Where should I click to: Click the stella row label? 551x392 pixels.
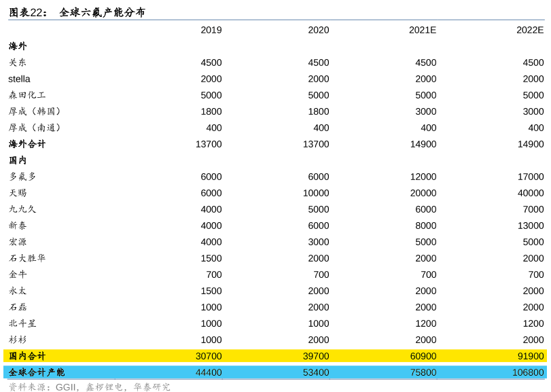pos(19,79)
